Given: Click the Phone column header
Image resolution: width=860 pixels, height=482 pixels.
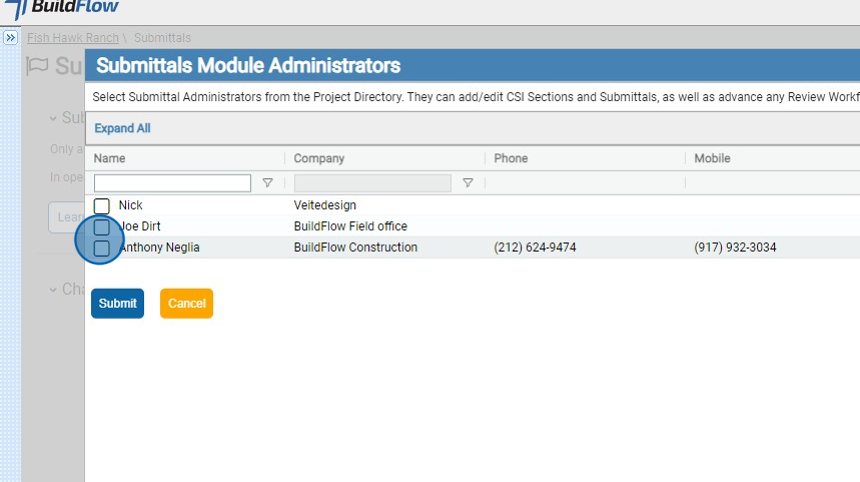Looking at the screenshot, I should (511, 158).
